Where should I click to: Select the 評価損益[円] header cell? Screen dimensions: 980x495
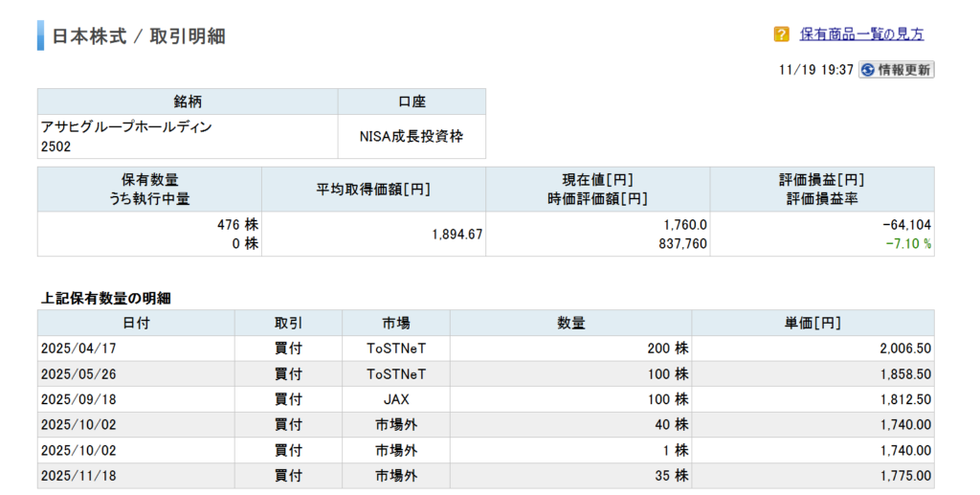[x=822, y=180]
